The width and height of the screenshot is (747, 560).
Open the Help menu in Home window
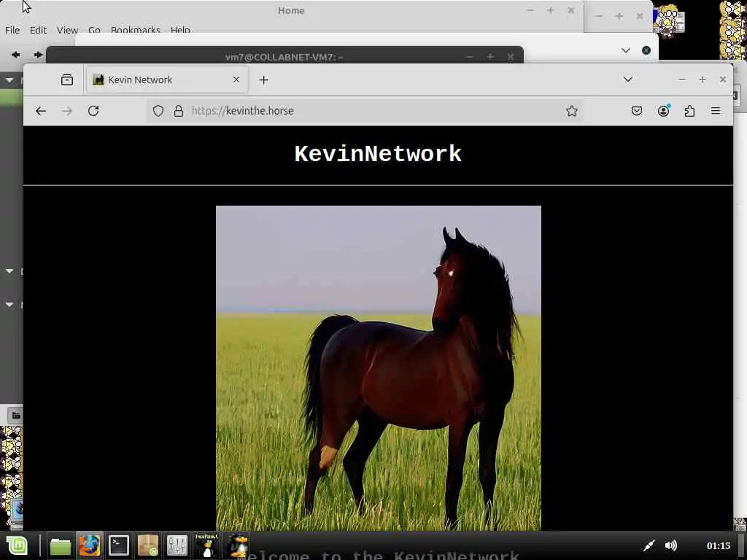tap(180, 30)
